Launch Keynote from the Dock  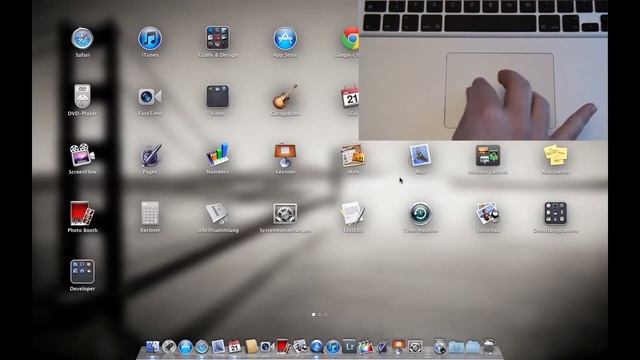pos(398,347)
